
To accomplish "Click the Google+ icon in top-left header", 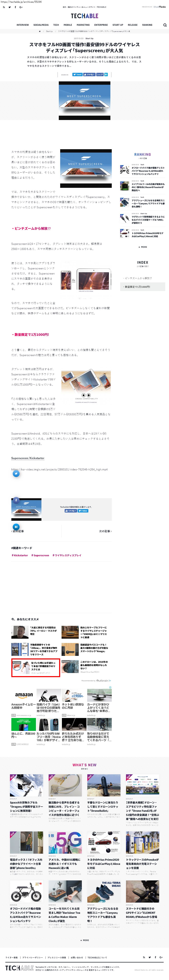I will 21,7.
